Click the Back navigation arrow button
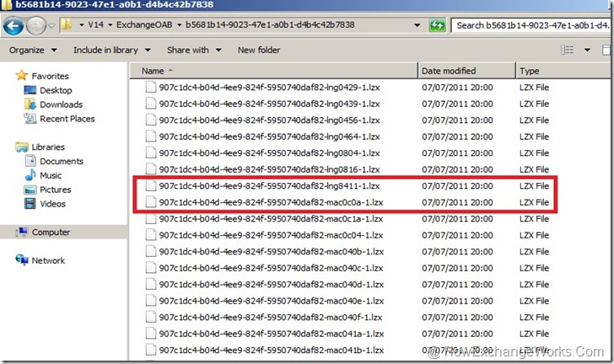This screenshot has width=614, height=364. coord(13,26)
